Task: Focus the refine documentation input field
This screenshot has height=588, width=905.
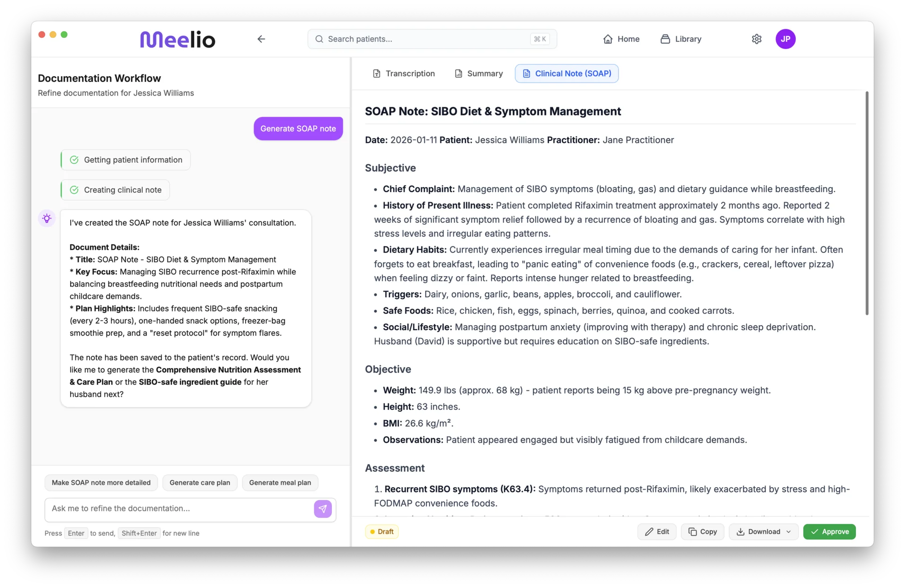Action: click(x=179, y=509)
